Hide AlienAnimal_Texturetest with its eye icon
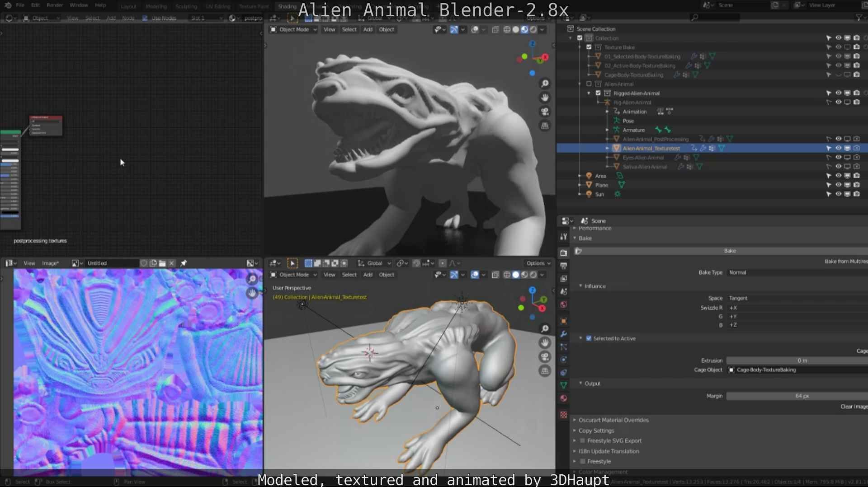This screenshot has width=868, height=487. tap(838, 148)
